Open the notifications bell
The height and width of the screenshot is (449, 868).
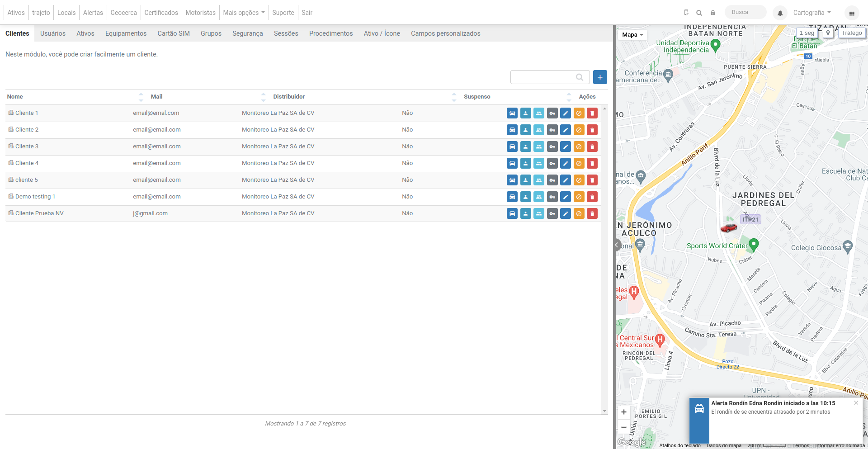780,13
